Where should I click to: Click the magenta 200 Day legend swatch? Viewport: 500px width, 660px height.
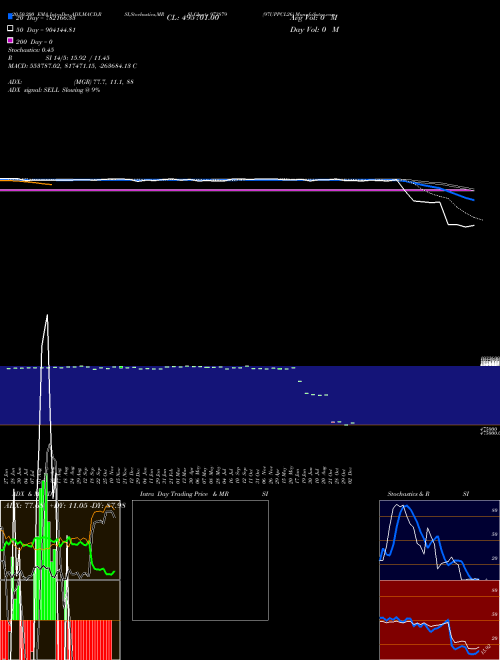11,40
